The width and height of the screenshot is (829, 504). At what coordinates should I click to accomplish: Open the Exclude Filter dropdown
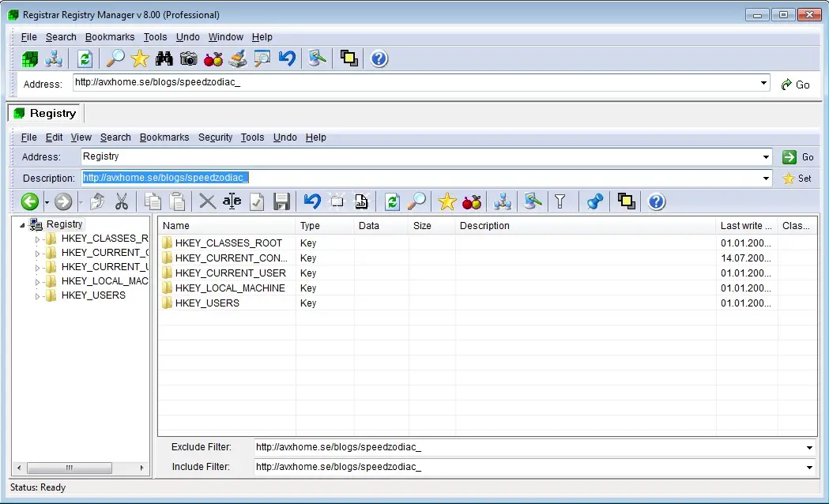point(809,448)
